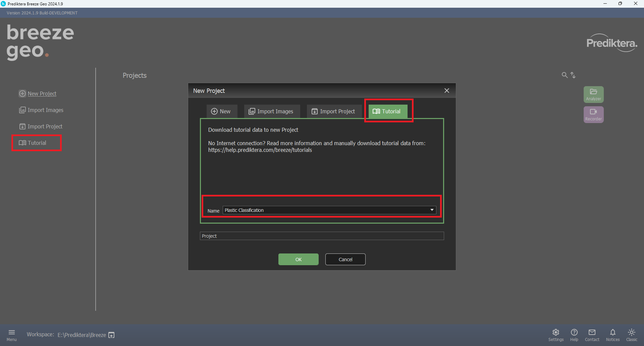Screen dimensions: 644x346
Task: Click the sort arrows icon in Projects
Action: (573, 75)
